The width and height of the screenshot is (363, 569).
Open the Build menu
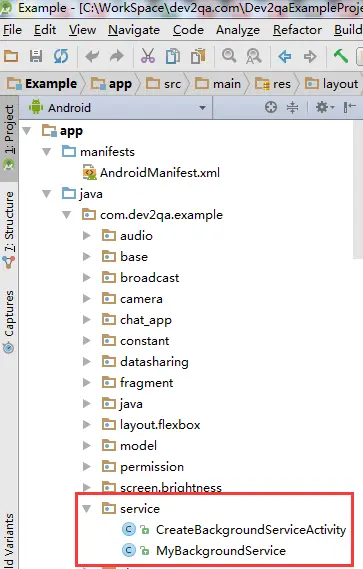348,30
